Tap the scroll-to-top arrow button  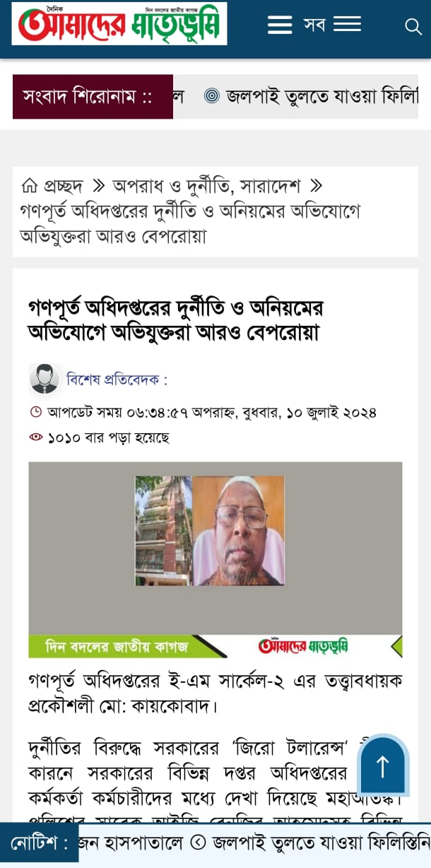click(x=383, y=766)
